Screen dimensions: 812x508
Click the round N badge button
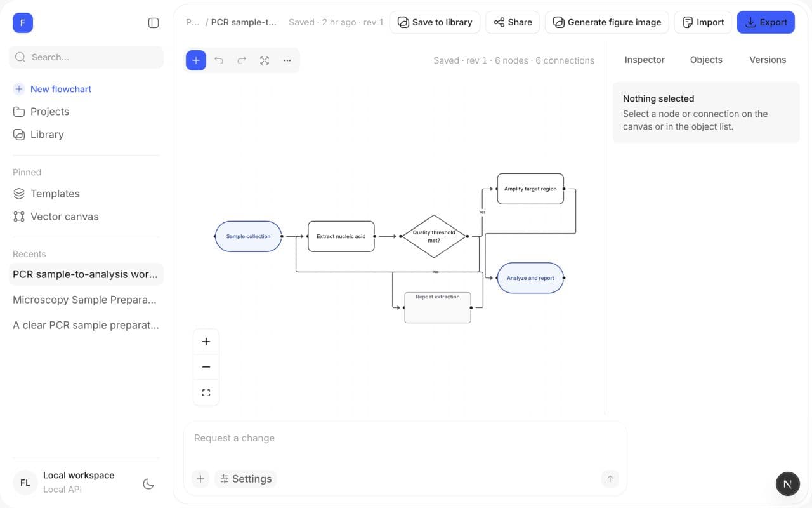[x=787, y=484]
